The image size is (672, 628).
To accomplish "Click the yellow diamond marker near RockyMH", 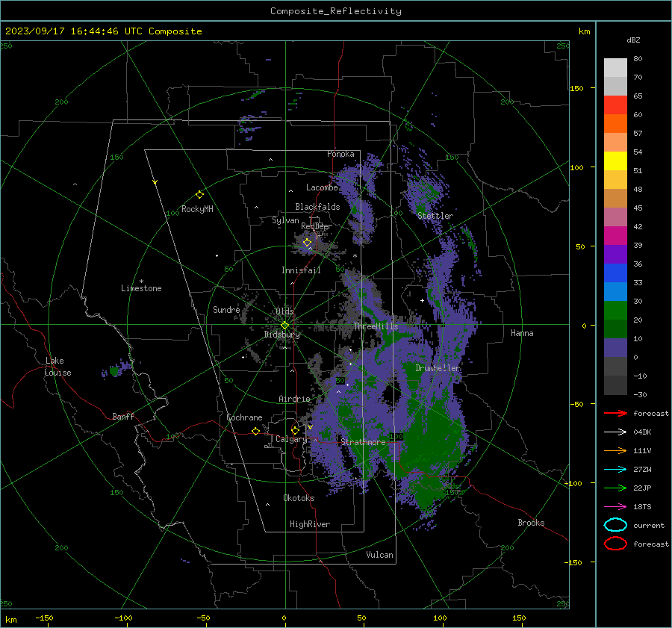I will pos(199,195).
